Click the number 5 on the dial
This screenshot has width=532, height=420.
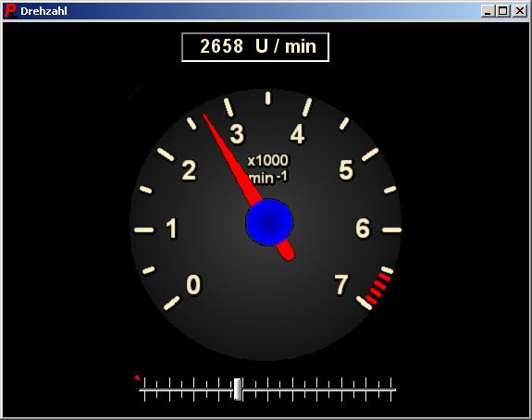coord(346,169)
